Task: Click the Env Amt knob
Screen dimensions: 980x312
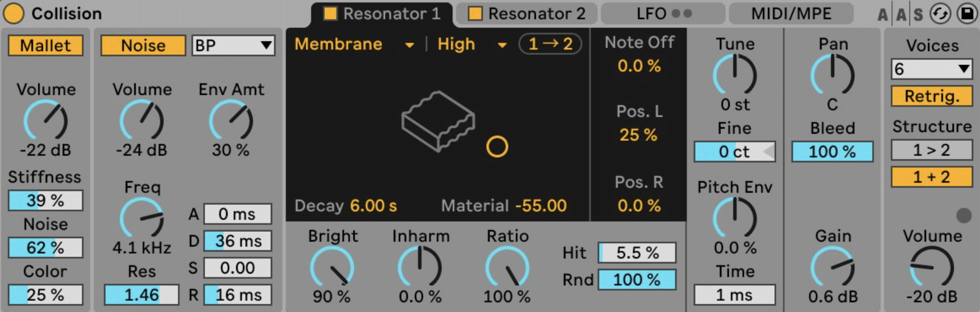Action: 231,121
